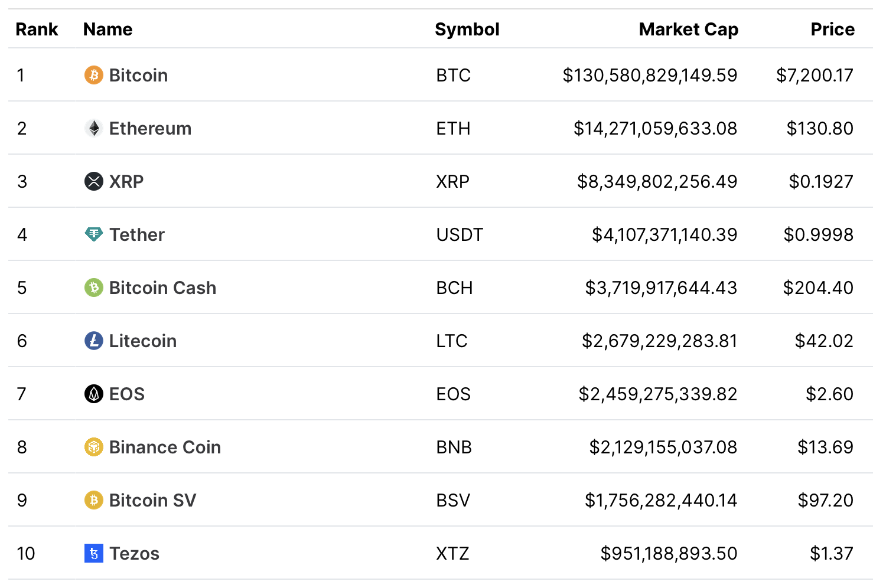This screenshot has width=873, height=588.
Task: Open the Bitcoin Cash name link
Action: pyautogui.click(x=162, y=288)
